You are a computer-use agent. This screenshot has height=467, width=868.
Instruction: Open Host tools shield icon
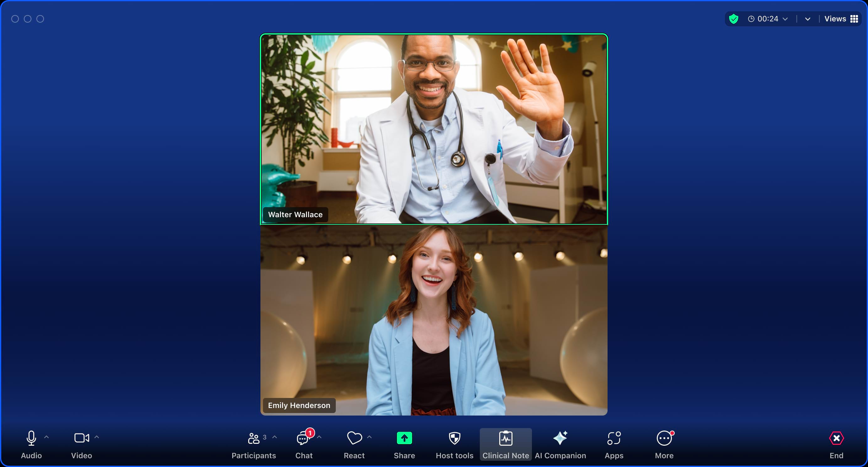pos(454,438)
